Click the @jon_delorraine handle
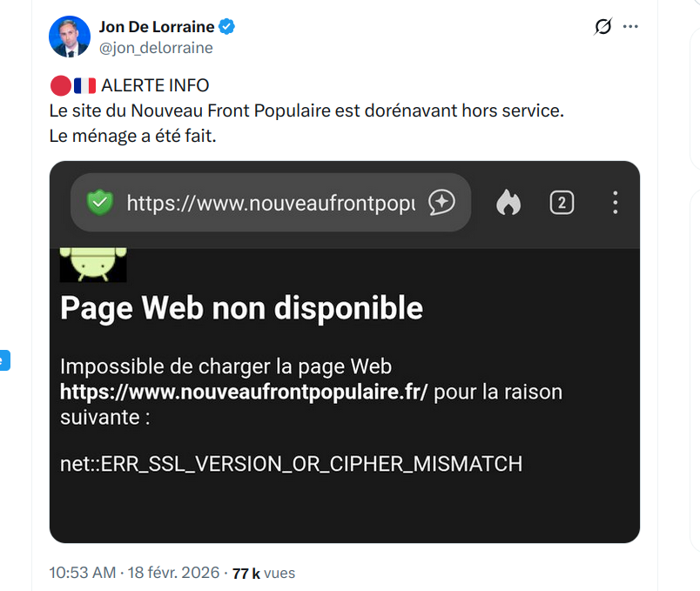Viewport: 700px width, 591px height. tap(156, 48)
